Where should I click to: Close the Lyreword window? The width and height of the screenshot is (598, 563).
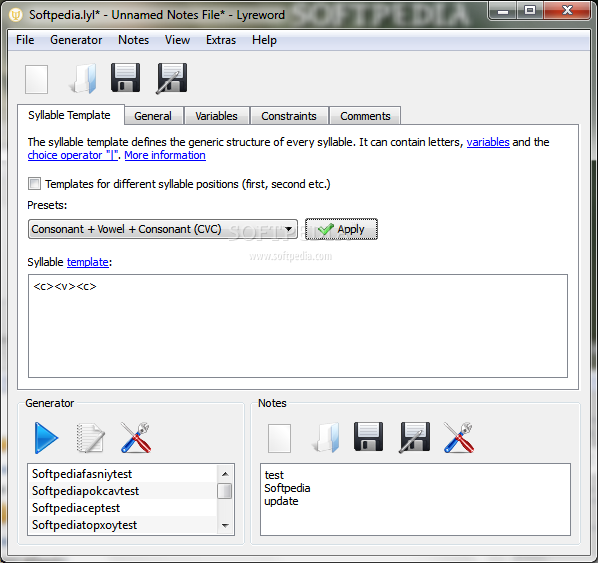[x=567, y=11]
